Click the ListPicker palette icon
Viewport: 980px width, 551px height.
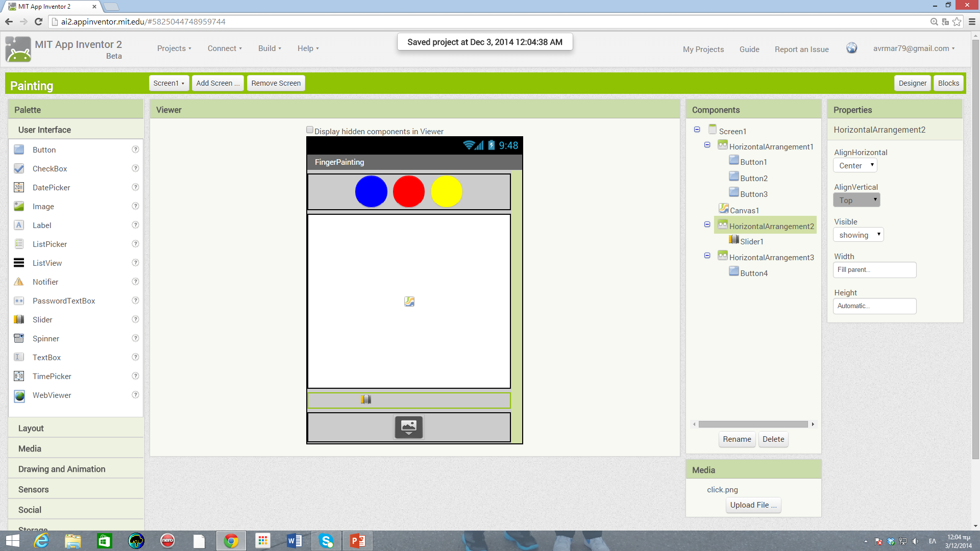click(x=19, y=244)
